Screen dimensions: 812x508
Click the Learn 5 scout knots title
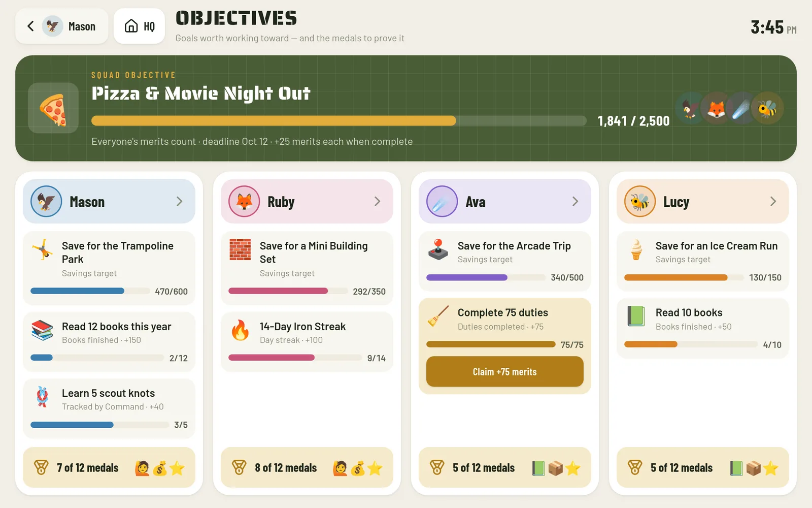click(108, 393)
